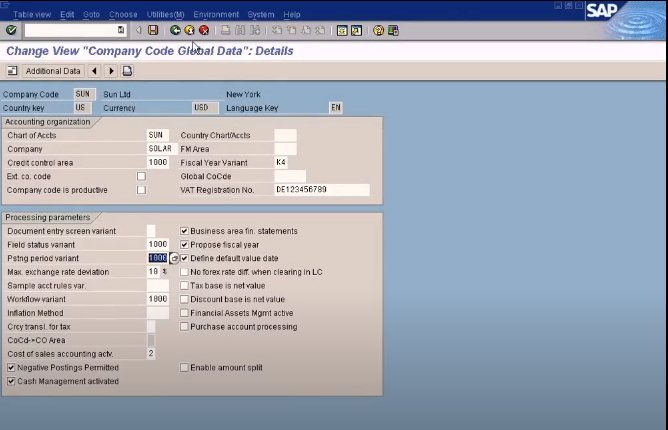Enable amount split checkbox

(x=184, y=367)
